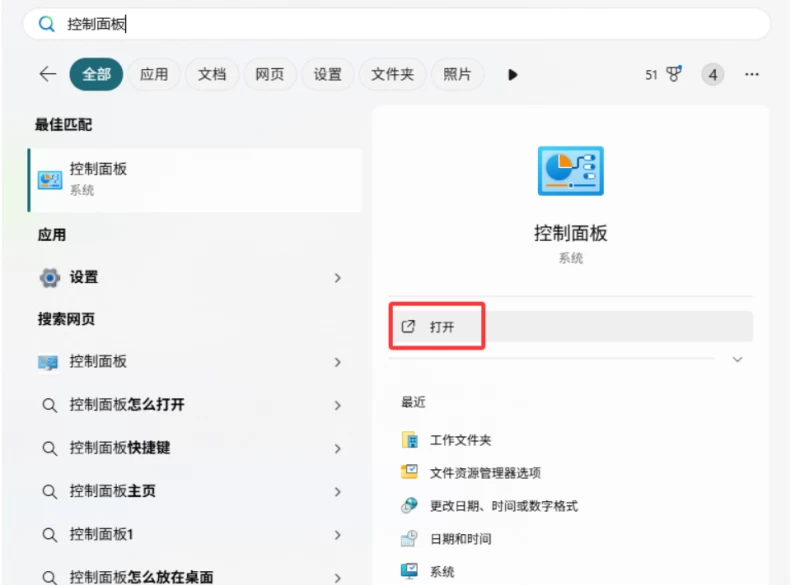The image size is (800, 585).
Task: Open the ellipsis menu at top right
Action: pos(753,72)
